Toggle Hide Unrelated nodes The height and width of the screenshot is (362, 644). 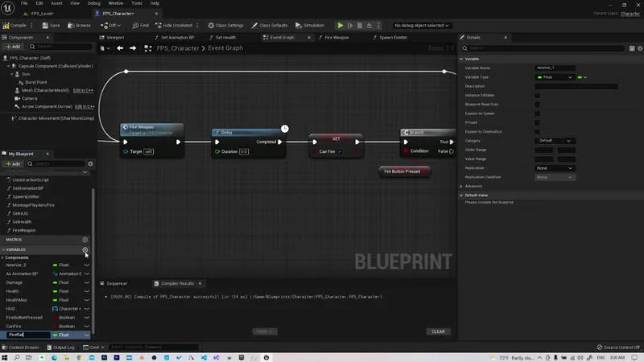coord(174,26)
